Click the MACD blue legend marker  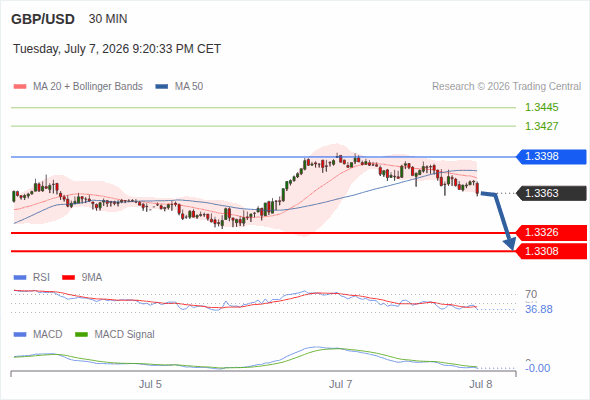(20, 335)
